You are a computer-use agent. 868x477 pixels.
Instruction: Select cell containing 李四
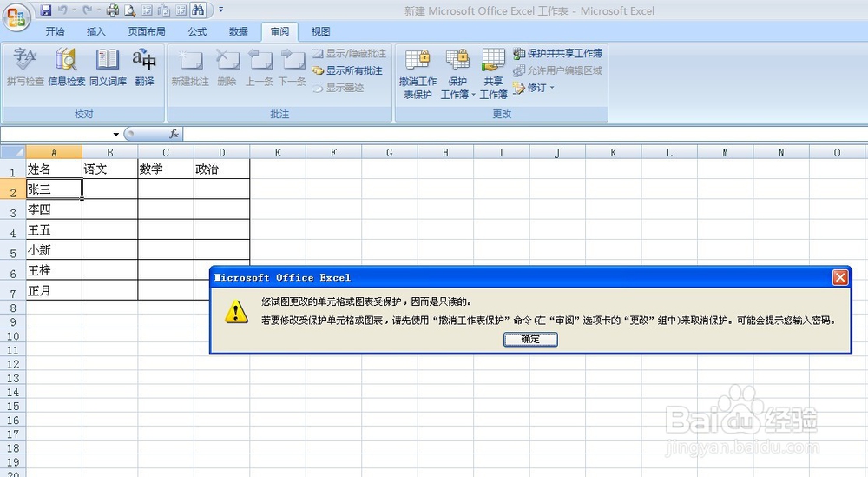coord(54,209)
